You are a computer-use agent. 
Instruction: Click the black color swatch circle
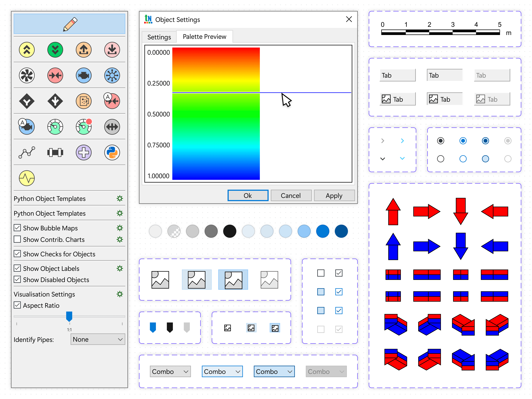coord(230,231)
